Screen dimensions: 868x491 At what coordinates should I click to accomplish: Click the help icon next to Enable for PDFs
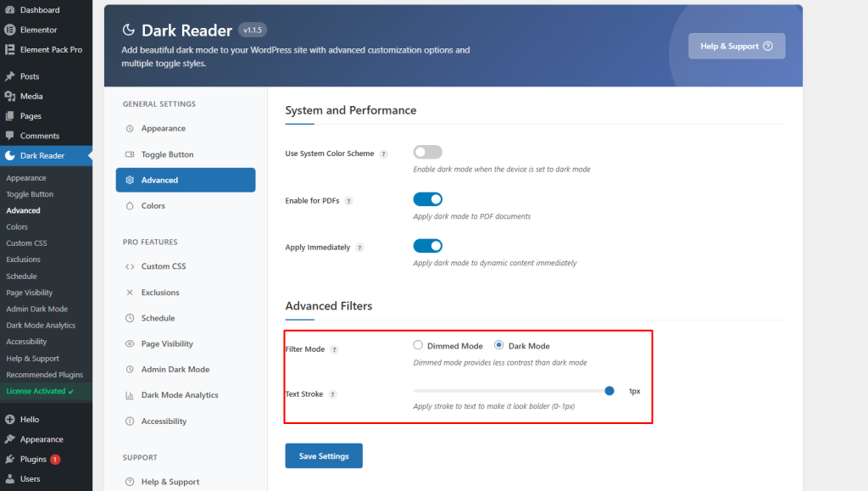click(x=348, y=201)
